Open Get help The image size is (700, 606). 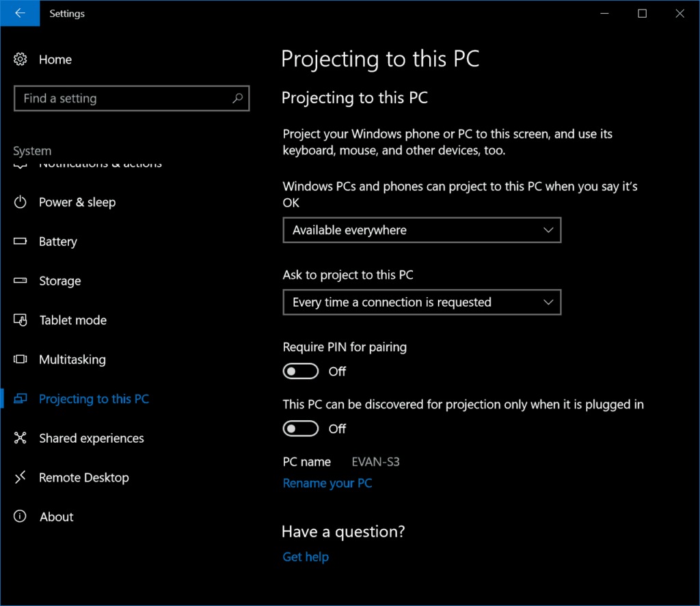click(305, 557)
